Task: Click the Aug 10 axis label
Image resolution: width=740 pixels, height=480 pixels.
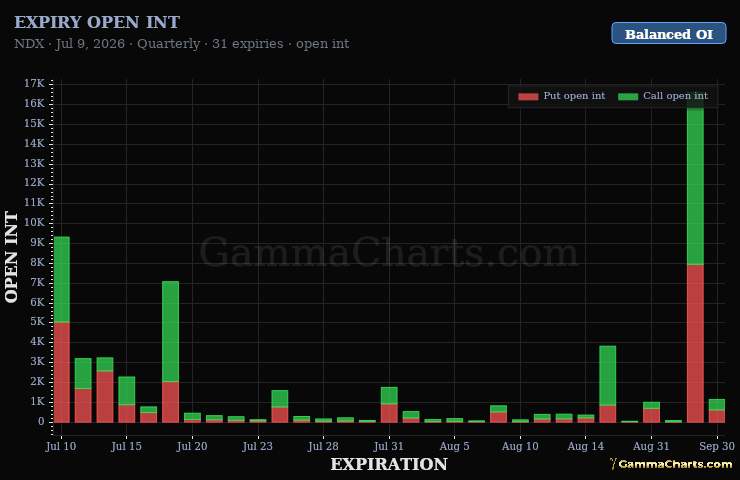Action: pyautogui.click(x=520, y=446)
